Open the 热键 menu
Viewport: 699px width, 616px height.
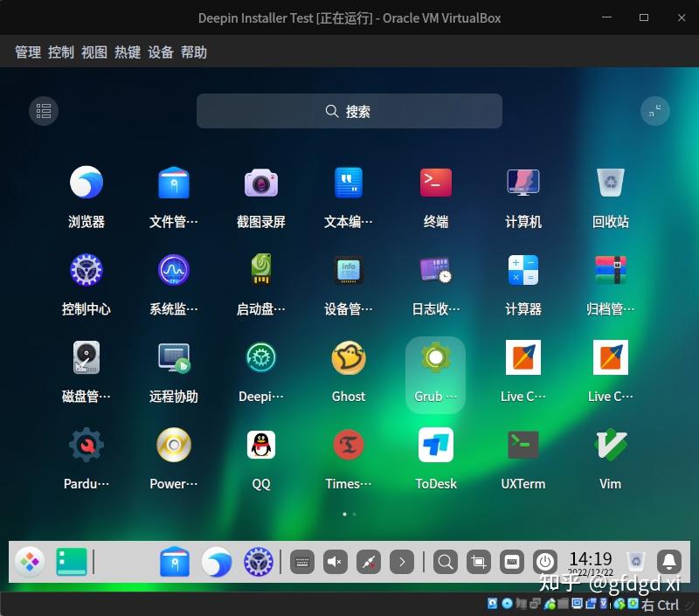click(x=127, y=52)
